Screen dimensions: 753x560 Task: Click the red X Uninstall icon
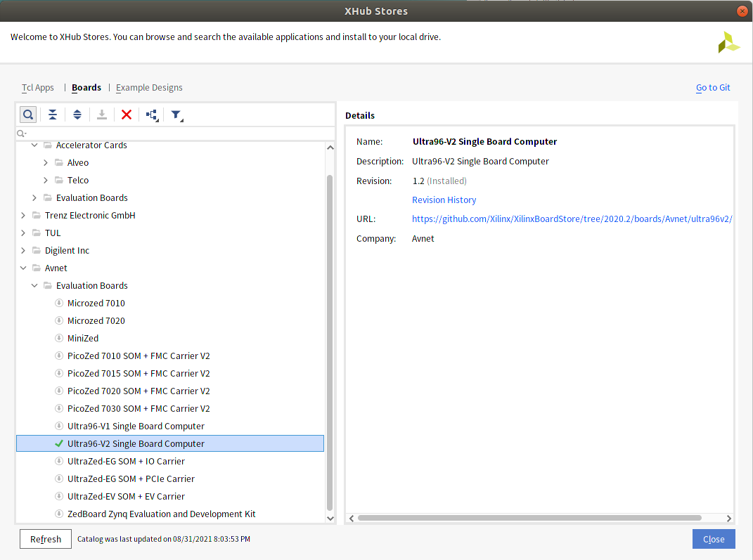coord(127,115)
